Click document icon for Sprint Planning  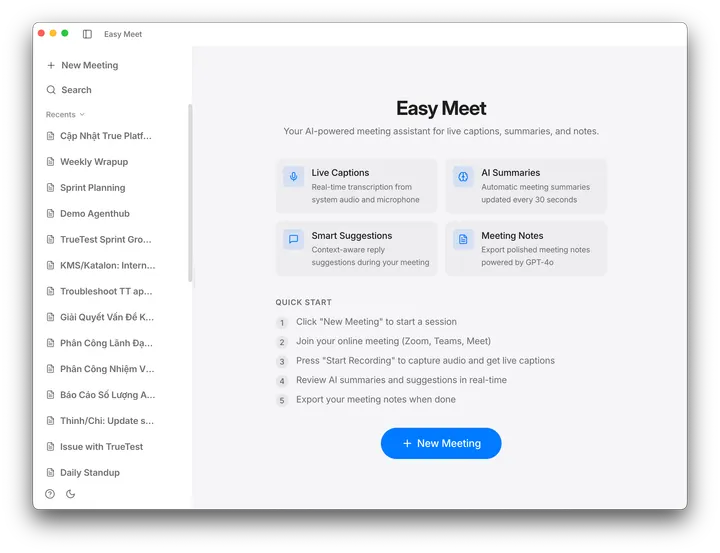click(x=51, y=187)
